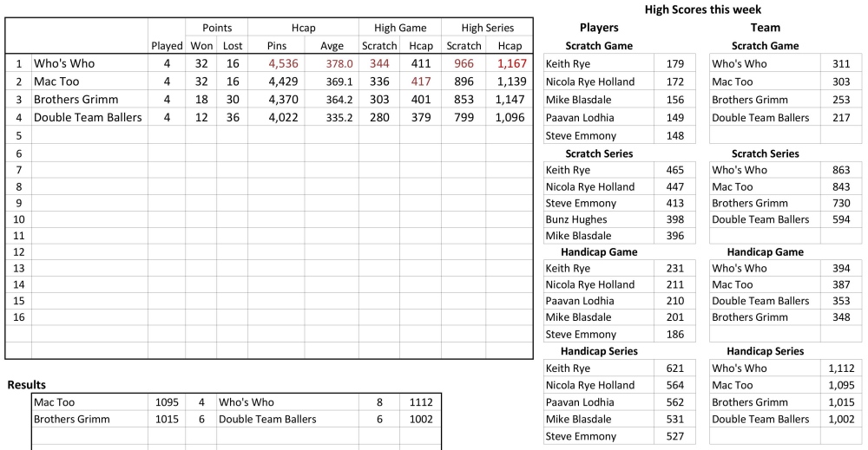Select team handicap game score 394
The width and height of the screenshot is (868, 450).
[840, 268]
